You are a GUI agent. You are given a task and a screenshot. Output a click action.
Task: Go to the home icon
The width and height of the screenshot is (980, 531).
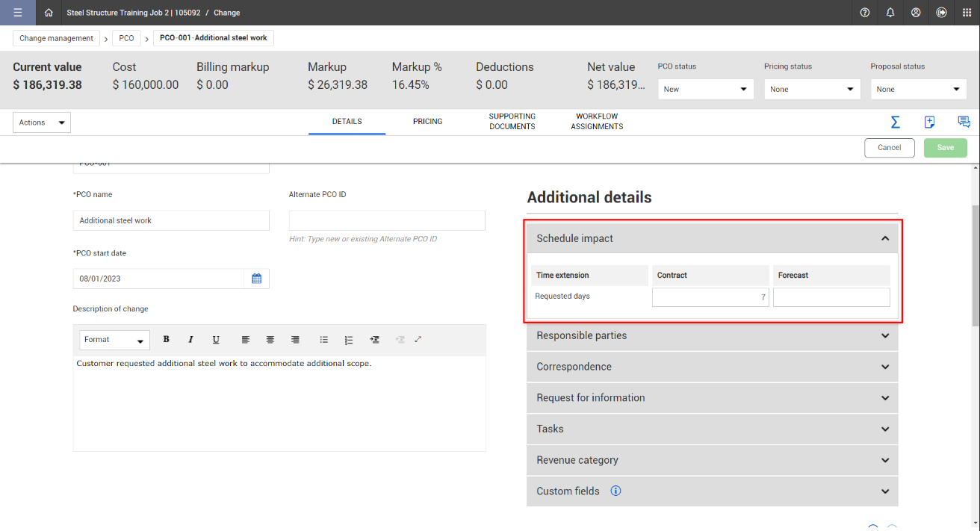click(x=49, y=13)
